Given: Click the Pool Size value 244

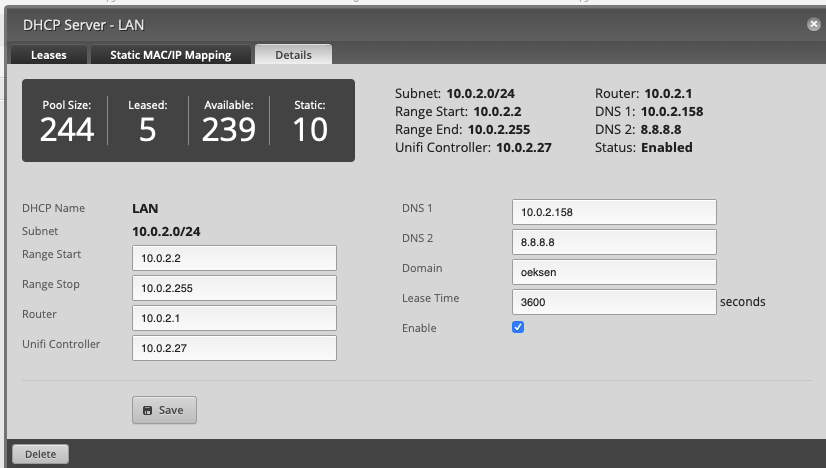Looking at the screenshot, I should point(67,130).
